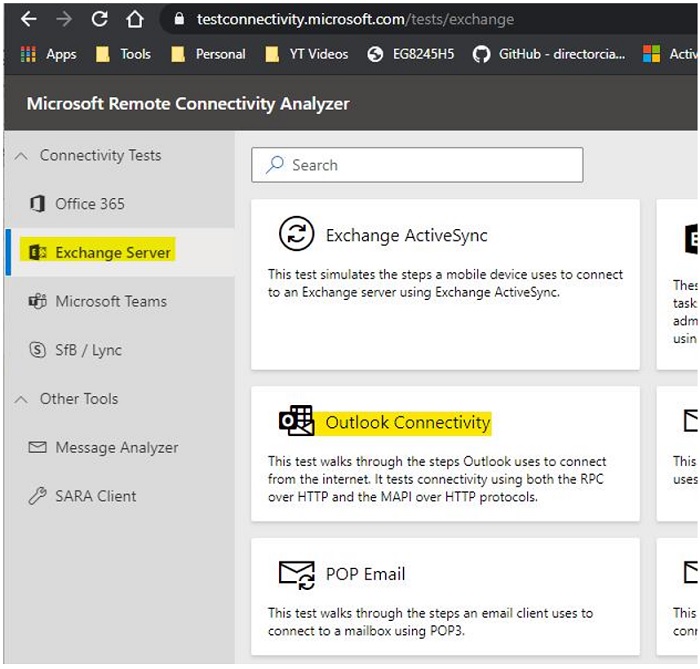Open the YT Videos bookmark folder
This screenshot has height=669, width=700.
306,54
